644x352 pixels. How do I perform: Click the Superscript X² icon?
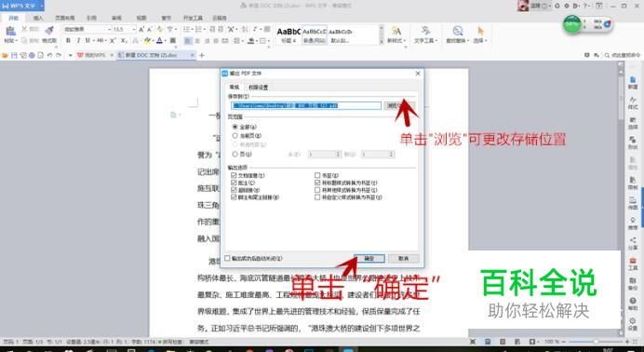(x=113, y=41)
